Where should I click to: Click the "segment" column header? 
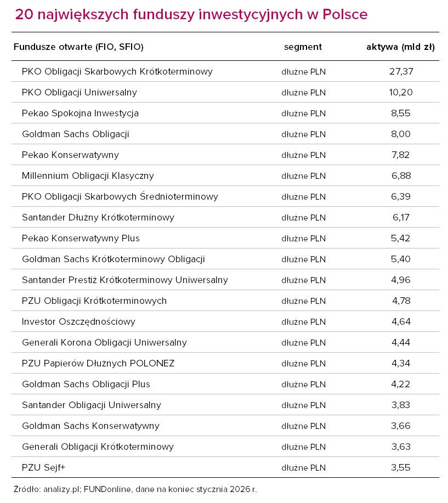tap(303, 47)
